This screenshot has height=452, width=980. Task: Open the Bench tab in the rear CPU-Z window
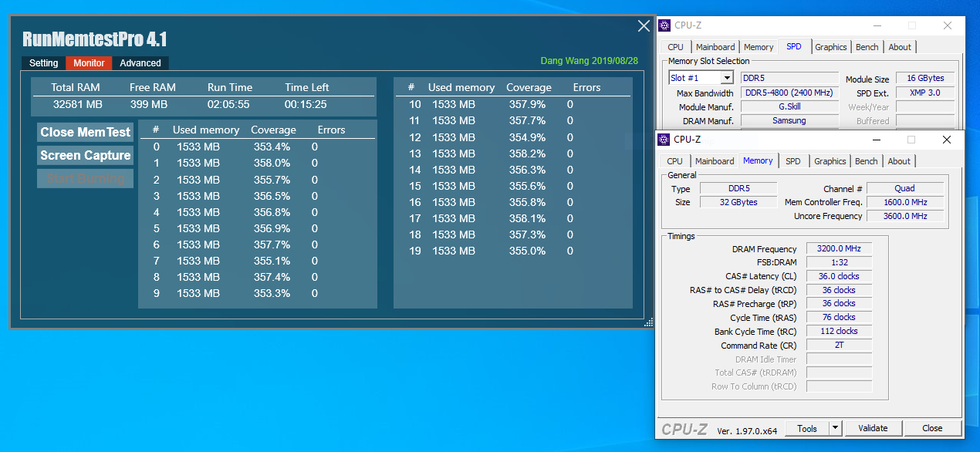(867, 47)
